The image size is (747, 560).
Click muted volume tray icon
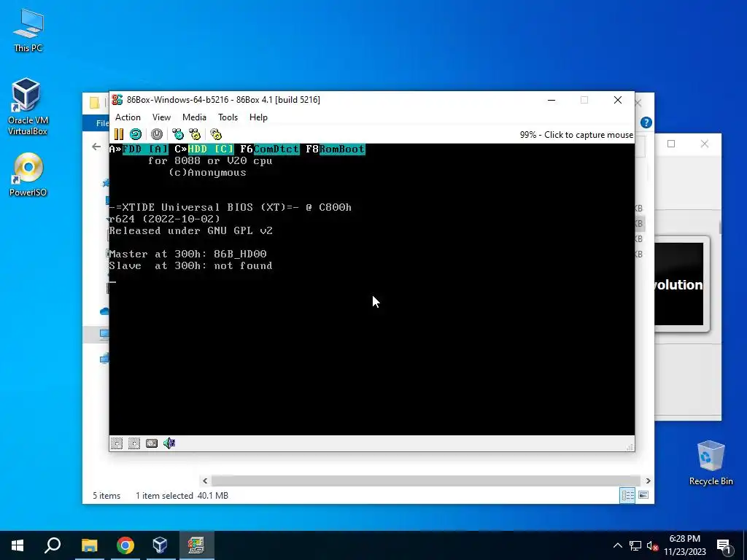pos(653,545)
